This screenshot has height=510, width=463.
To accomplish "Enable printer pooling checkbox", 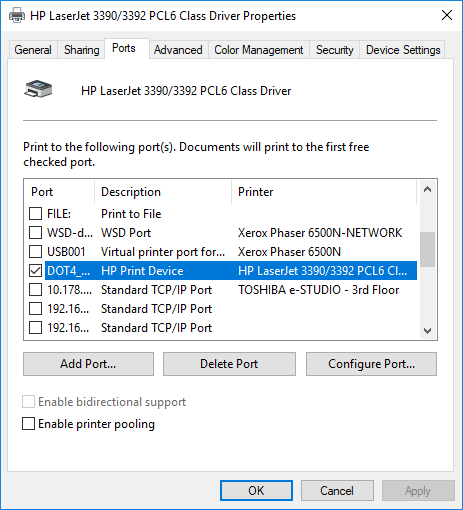I will tap(28, 424).
